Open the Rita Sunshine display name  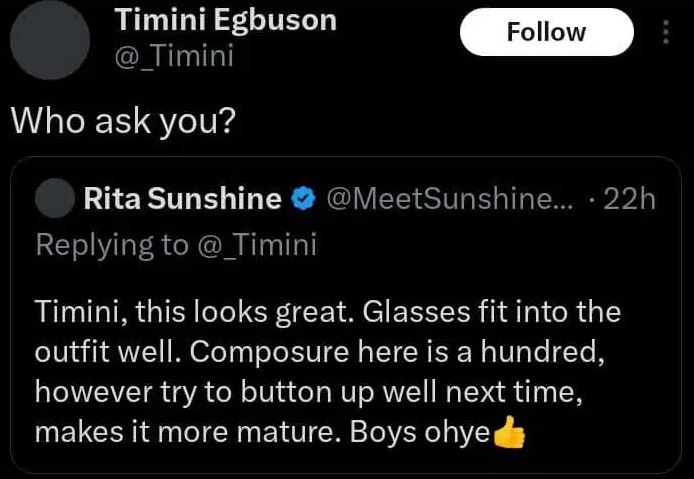(x=182, y=200)
